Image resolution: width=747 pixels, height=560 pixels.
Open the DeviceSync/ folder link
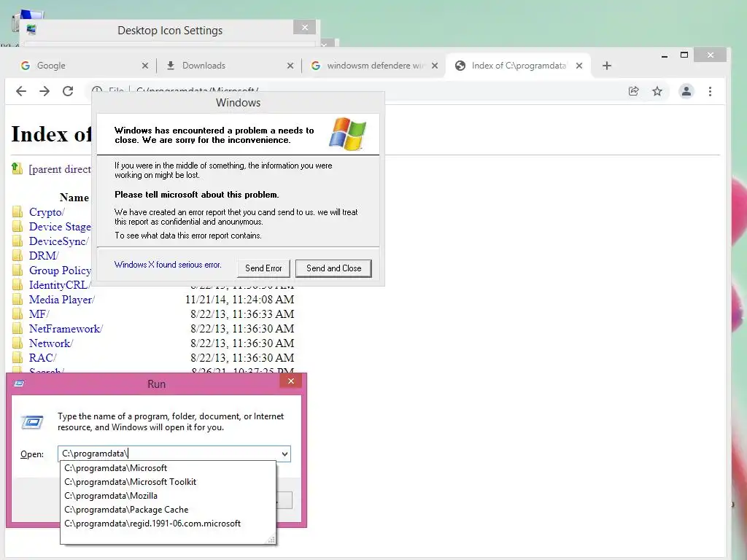59,241
